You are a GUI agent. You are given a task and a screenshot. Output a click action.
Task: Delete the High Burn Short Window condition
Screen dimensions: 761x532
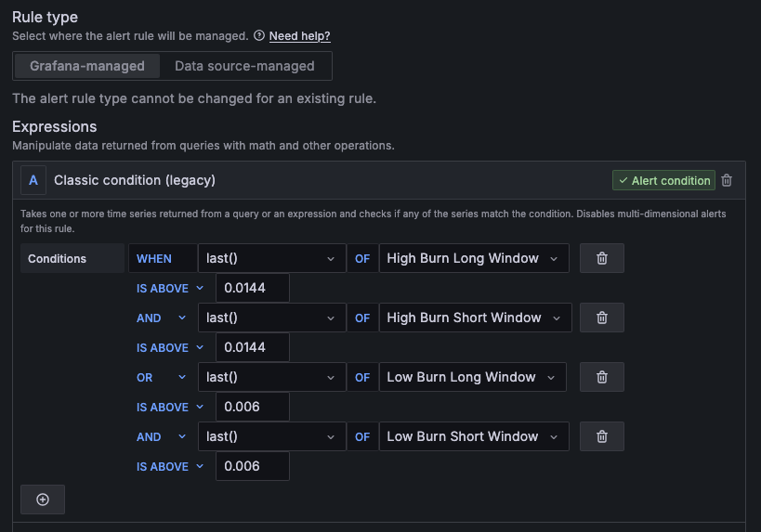pos(601,318)
